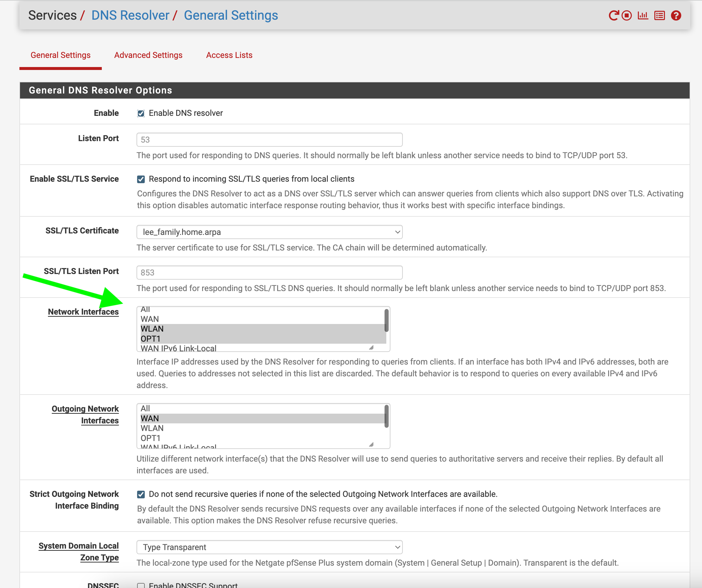Click Network Interfaces list resize handle

coord(371,348)
